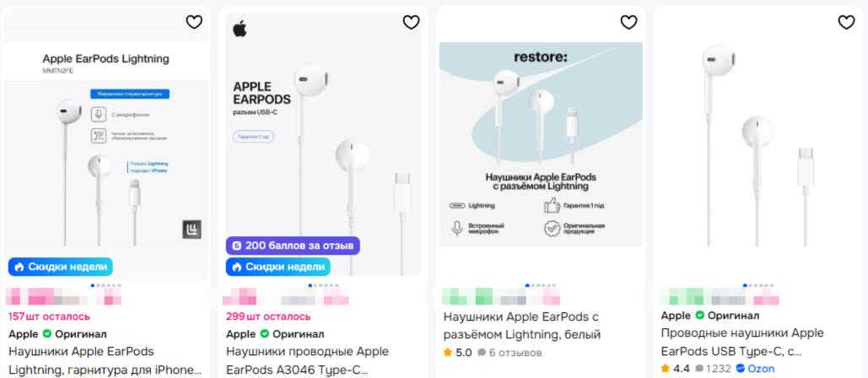Click the Скидки недели badge on first card

61,267
